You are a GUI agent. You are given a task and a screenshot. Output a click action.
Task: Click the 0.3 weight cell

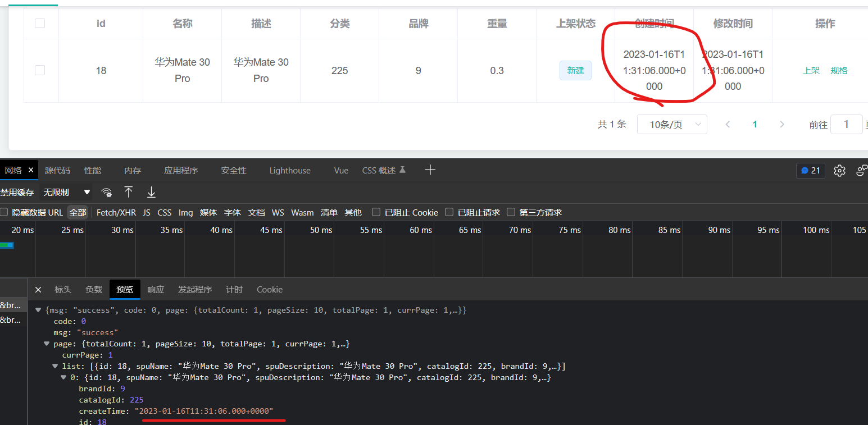[497, 71]
